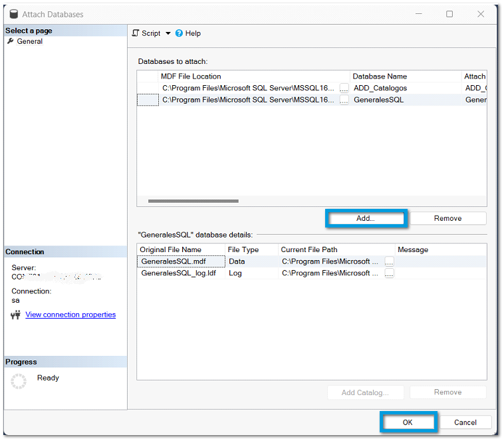The height and width of the screenshot is (441, 504).
Task: Open View connection properties link
Action: coord(70,315)
